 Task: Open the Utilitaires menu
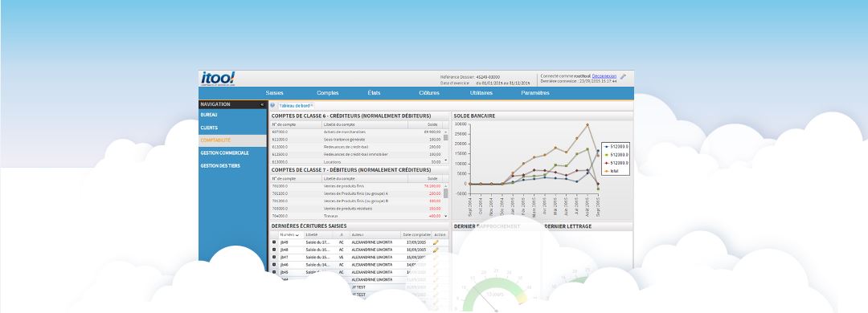pos(481,93)
